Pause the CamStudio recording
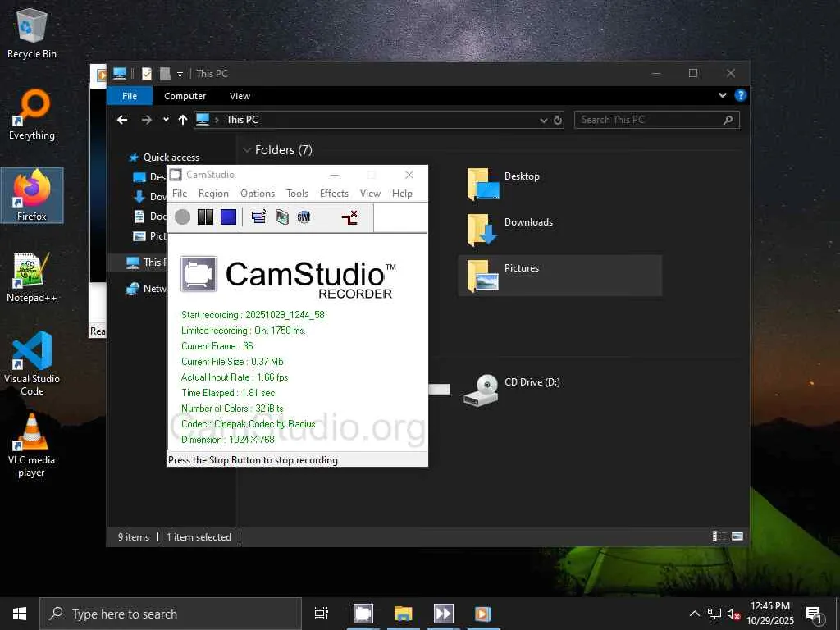This screenshot has height=630, width=840. 205,217
